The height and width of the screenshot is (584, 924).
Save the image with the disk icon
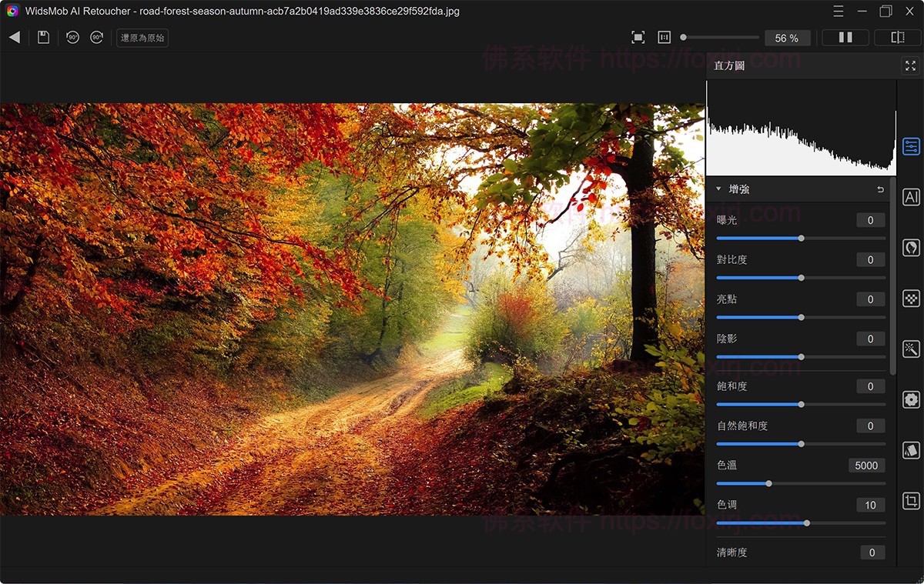click(44, 38)
